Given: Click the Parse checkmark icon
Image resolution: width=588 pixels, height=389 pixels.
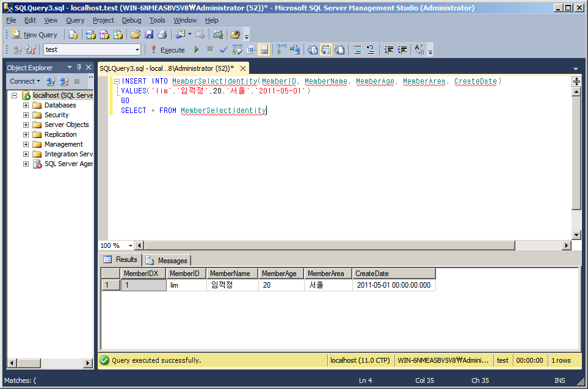Looking at the screenshot, I should [x=223, y=49].
